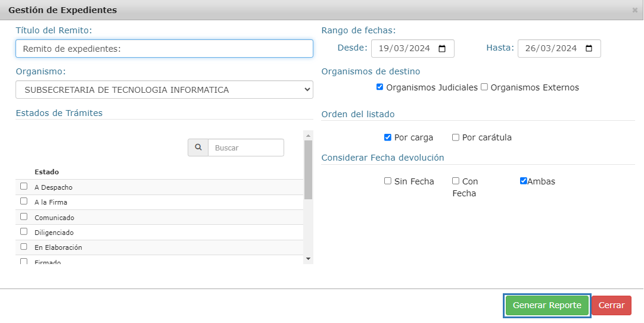Close dialog with the X icon
644x323 pixels.
pyautogui.click(x=634, y=10)
